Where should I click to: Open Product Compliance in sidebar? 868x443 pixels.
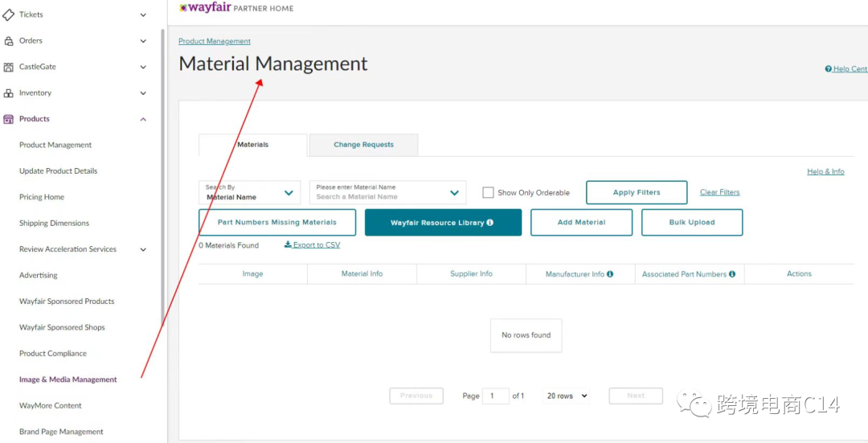[53, 353]
